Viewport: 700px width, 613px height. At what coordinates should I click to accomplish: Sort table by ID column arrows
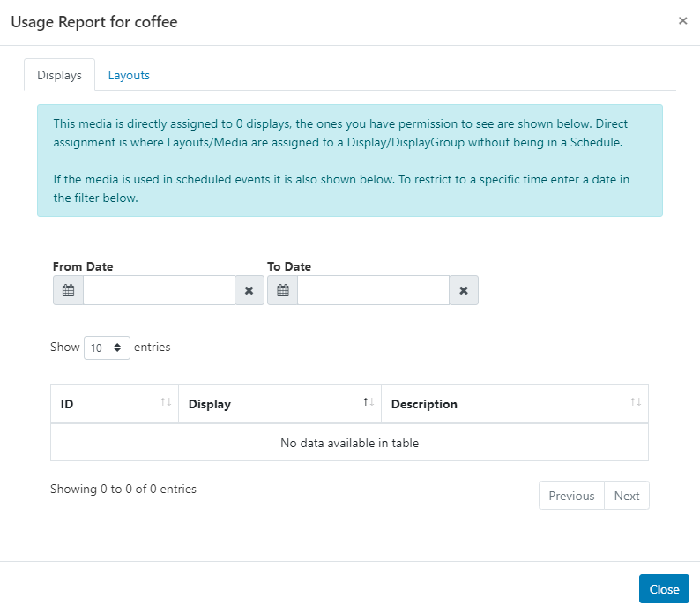(x=166, y=403)
